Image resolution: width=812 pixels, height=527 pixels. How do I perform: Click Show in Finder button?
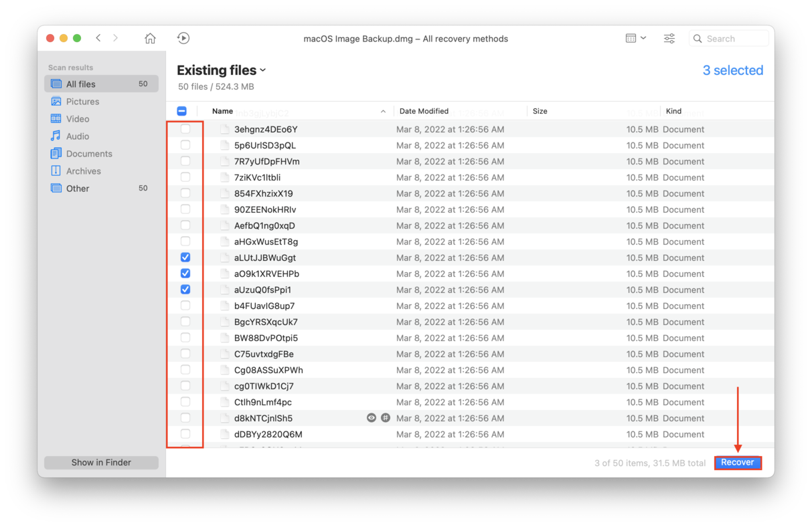[x=101, y=462]
